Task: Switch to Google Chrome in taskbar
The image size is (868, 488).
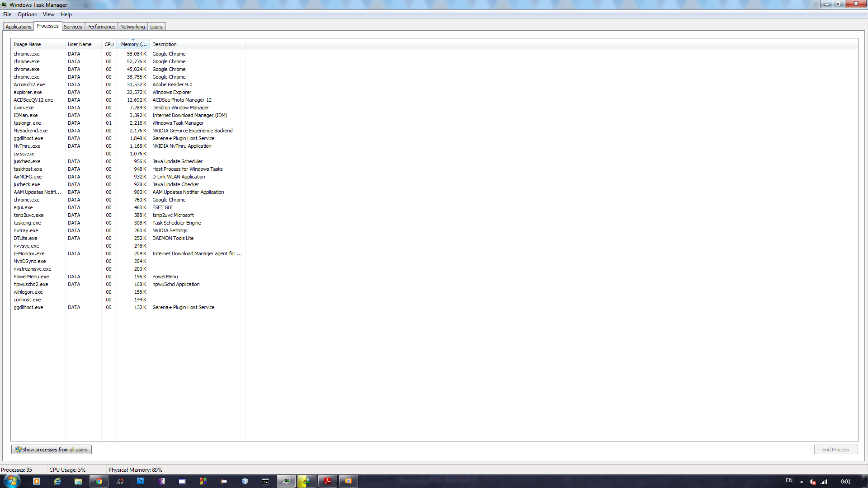Action: (99, 481)
